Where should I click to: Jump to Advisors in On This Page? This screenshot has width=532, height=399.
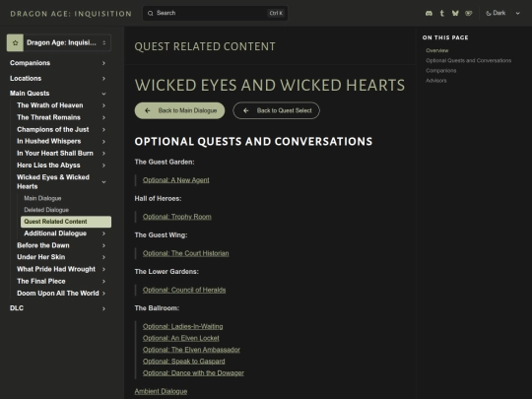click(x=436, y=81)
